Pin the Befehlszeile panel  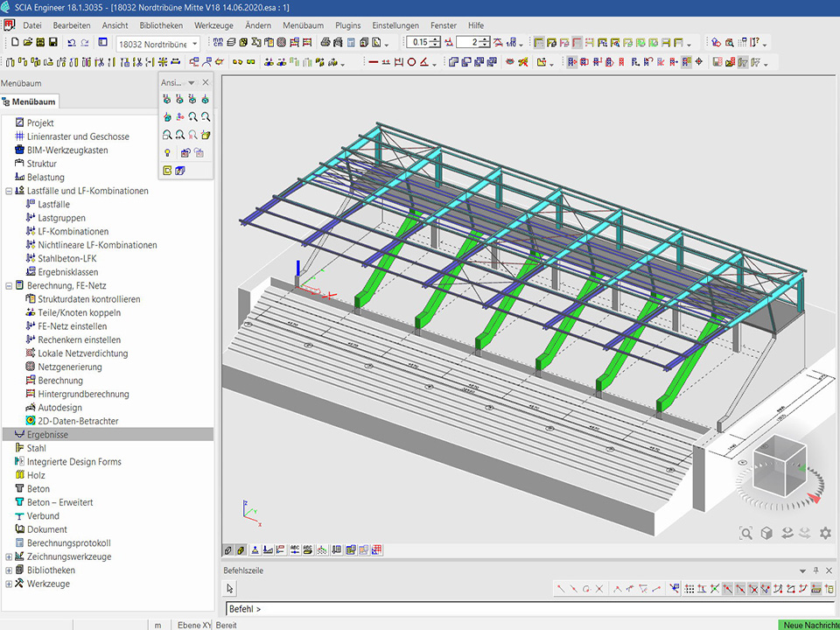815,570
